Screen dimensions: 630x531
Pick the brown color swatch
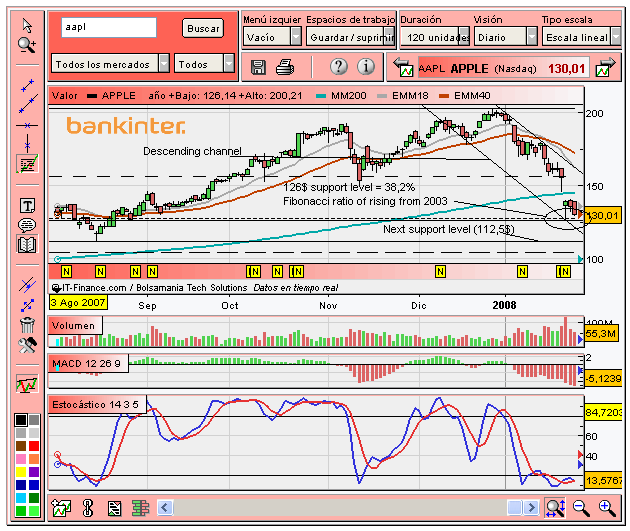click(21, 446)
